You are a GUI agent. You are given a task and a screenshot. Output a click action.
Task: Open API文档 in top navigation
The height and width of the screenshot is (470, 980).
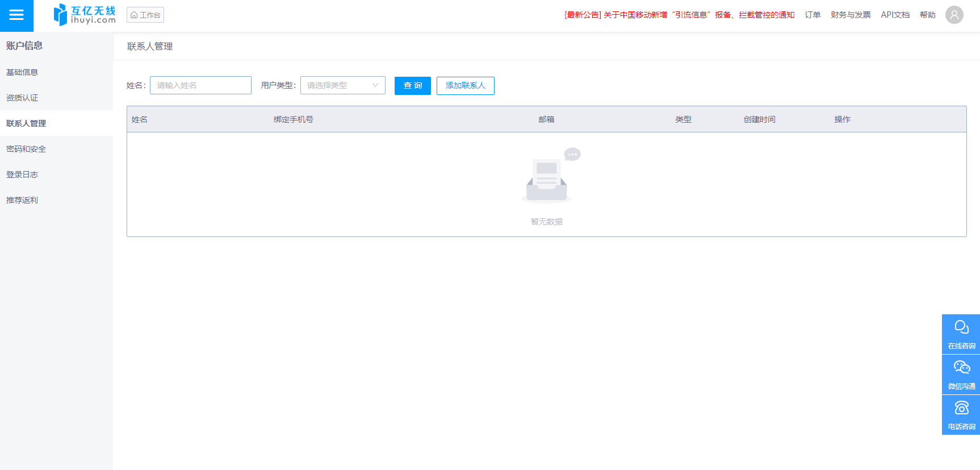pyautogui.click(x=895, y=15)
